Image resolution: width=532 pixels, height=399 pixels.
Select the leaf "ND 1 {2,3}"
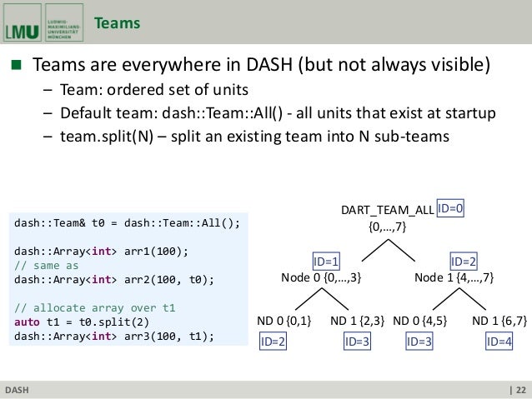(357, 321)
